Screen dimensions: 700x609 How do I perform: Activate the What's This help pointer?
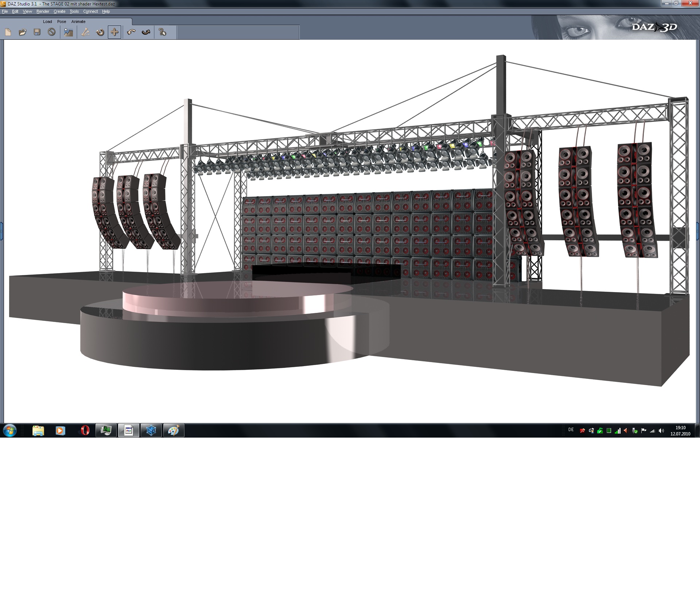tap(163, 32)
